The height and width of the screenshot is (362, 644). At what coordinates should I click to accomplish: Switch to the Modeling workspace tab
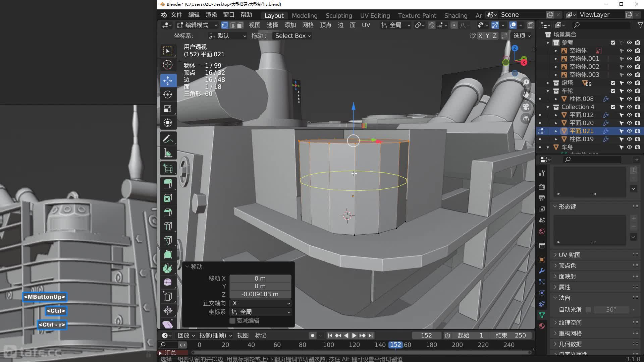(x=304, y=15)
